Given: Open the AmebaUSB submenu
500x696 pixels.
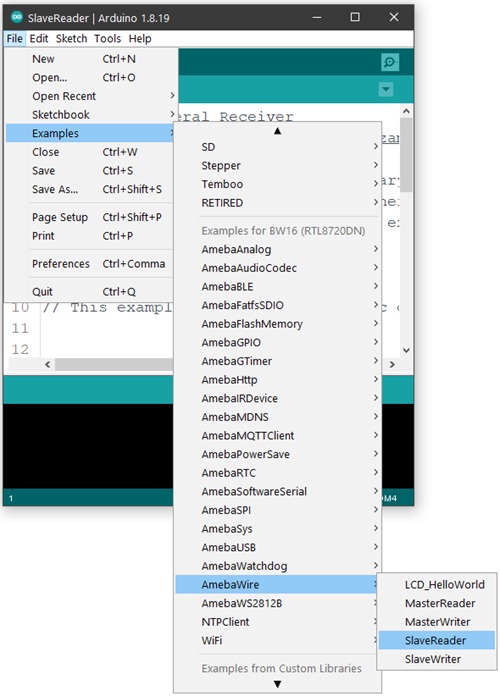Looking at the screenshot, I should coord(278,548).
